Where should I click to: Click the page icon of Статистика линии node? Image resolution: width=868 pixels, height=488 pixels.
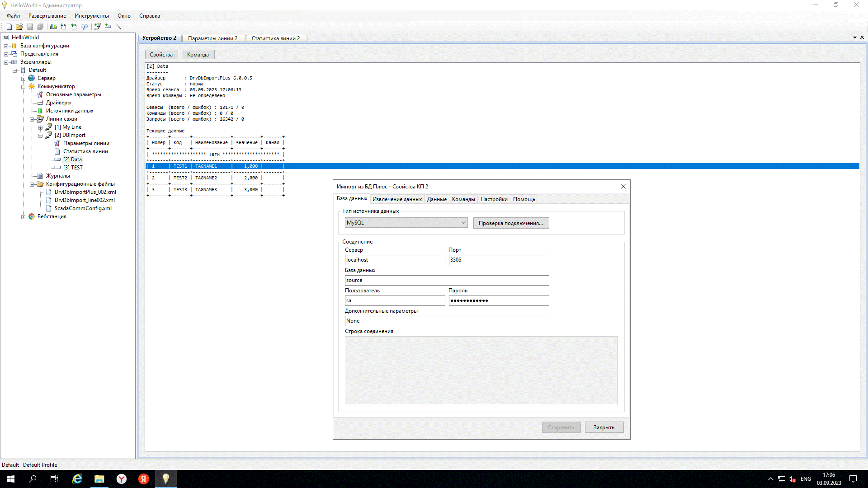pos(57,151)
